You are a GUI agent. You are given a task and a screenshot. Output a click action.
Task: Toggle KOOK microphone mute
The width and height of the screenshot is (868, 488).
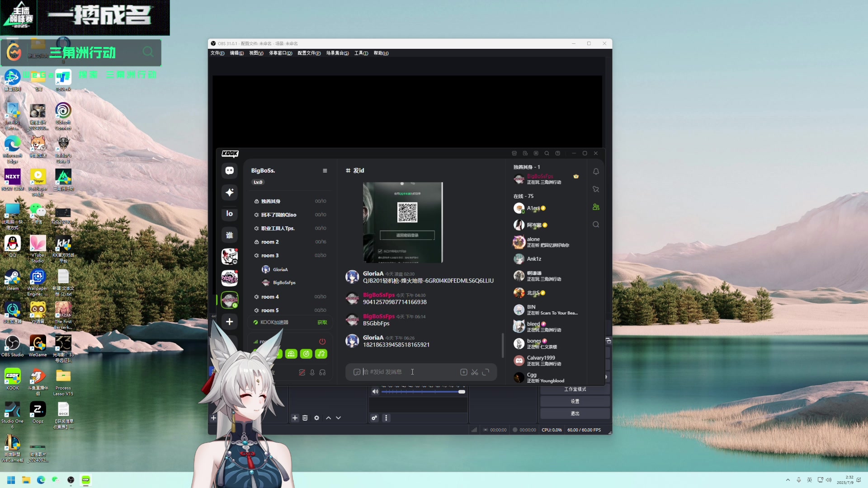tap(312, 372)
